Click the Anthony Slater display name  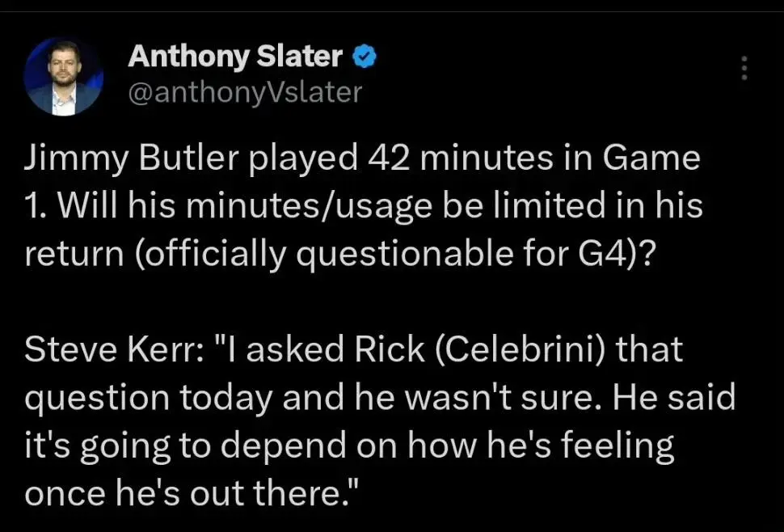pos(235,57)
